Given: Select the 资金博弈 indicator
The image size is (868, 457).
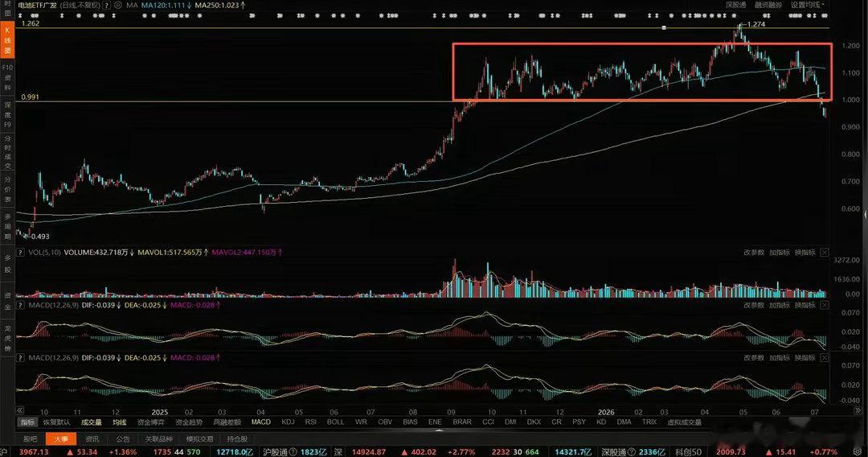Looking at the screenshot, I should coord(150,422).
